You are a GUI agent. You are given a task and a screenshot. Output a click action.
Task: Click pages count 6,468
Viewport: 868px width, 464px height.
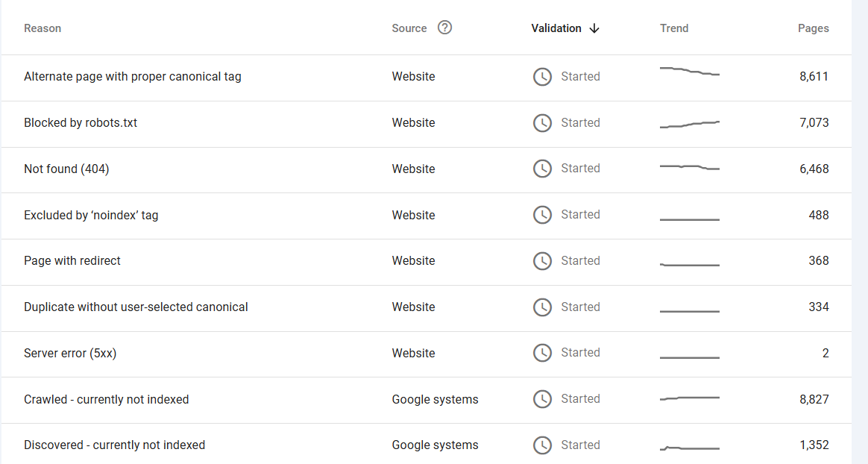click(x=814, y=169)
